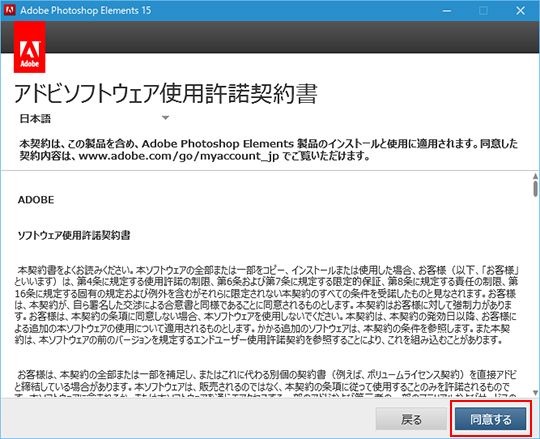Click the greyed-out maximize window icon
The image size is (540, 439).
[x=484, y=11]
